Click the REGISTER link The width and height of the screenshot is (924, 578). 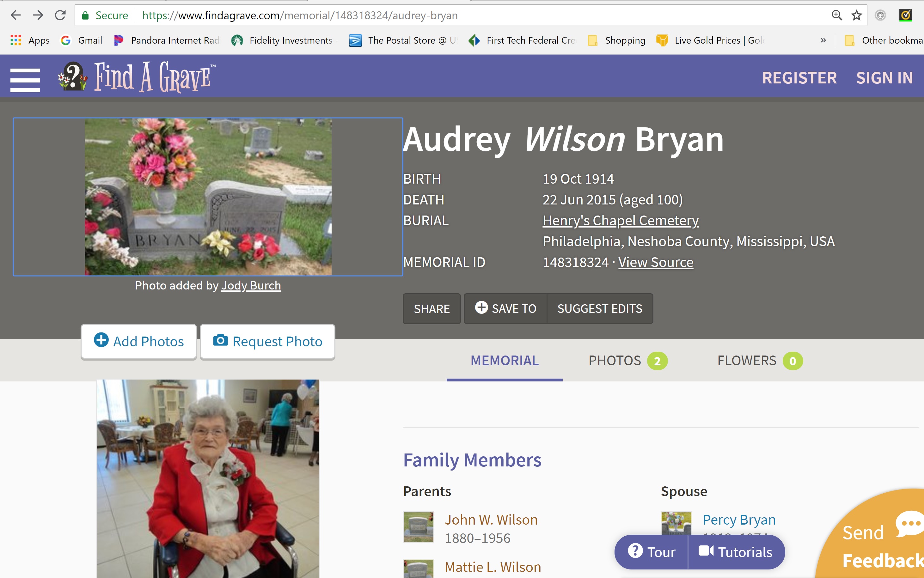click(799, 78)
